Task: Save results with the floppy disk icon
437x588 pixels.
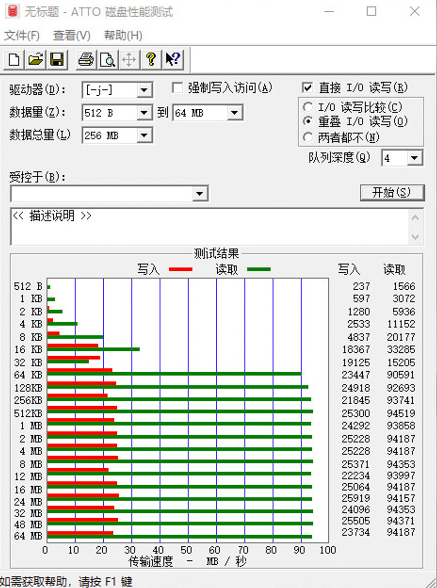Action: point(57,60)
